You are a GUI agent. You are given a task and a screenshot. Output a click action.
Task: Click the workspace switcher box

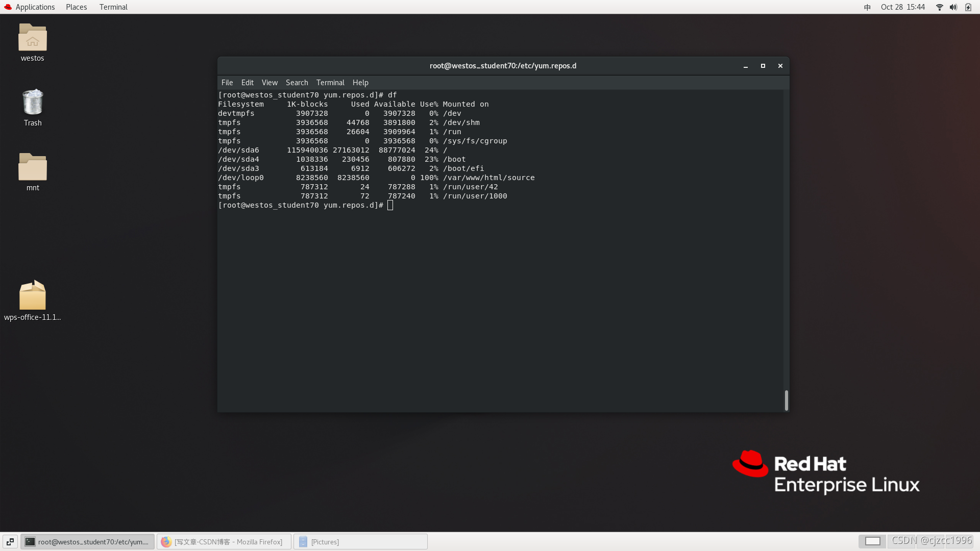tap(872, 541)
